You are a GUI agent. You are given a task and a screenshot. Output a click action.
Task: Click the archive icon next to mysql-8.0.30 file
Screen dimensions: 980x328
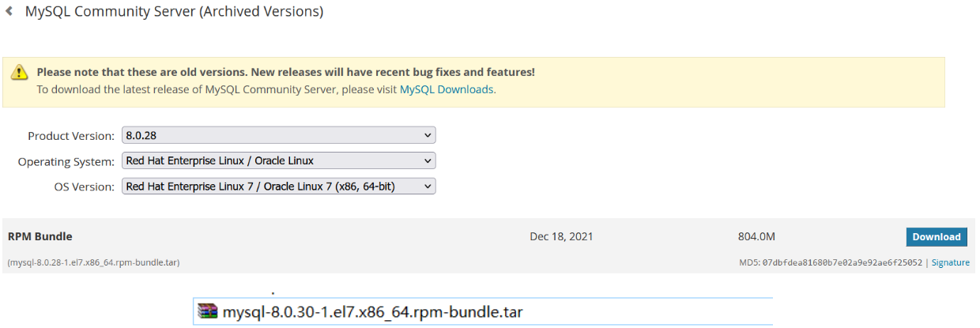tap(208, 311)
